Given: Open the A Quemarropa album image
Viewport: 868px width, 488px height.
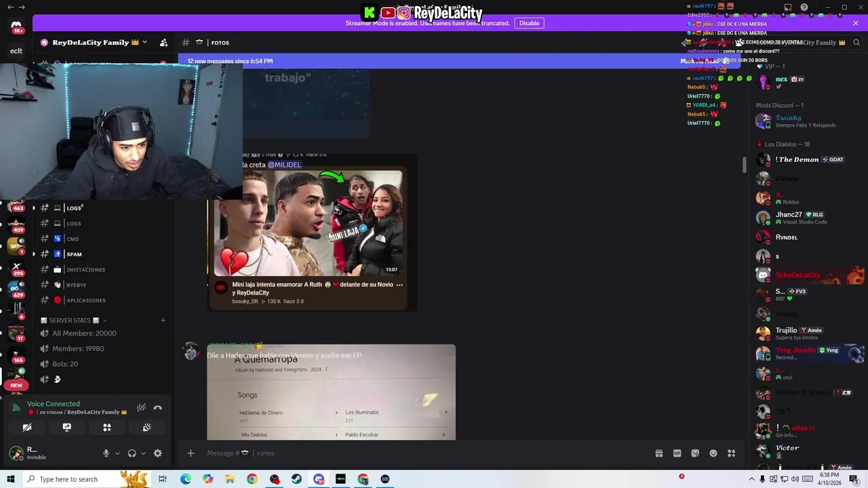Looking at the screenshot, I should coord(331,392).
